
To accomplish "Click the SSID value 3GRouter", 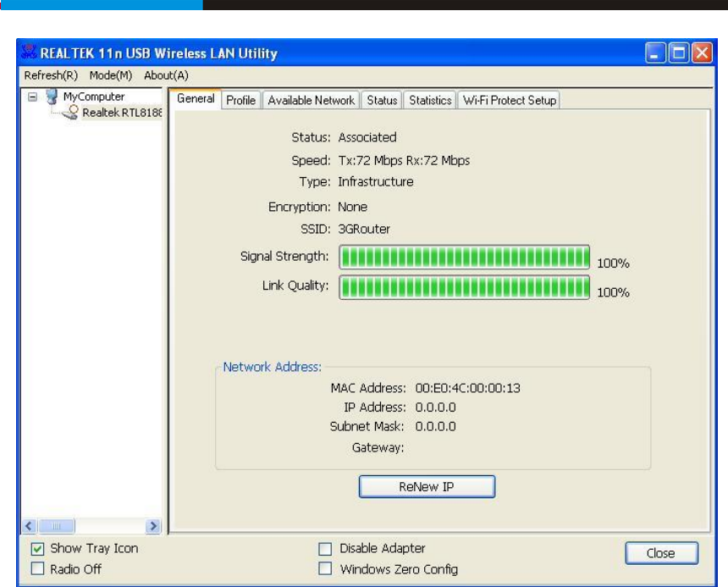I will click(364, 229).
